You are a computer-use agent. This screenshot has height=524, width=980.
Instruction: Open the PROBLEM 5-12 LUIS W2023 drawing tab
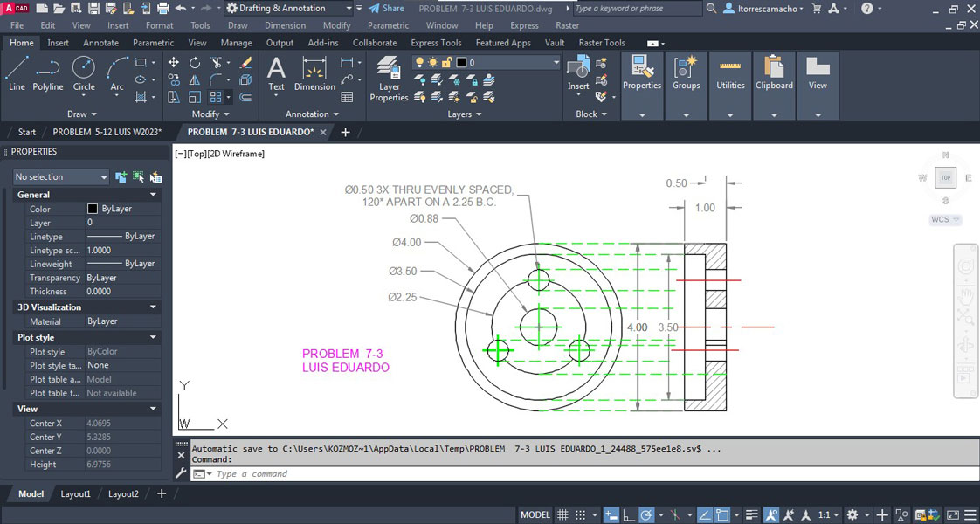(107, 133)
